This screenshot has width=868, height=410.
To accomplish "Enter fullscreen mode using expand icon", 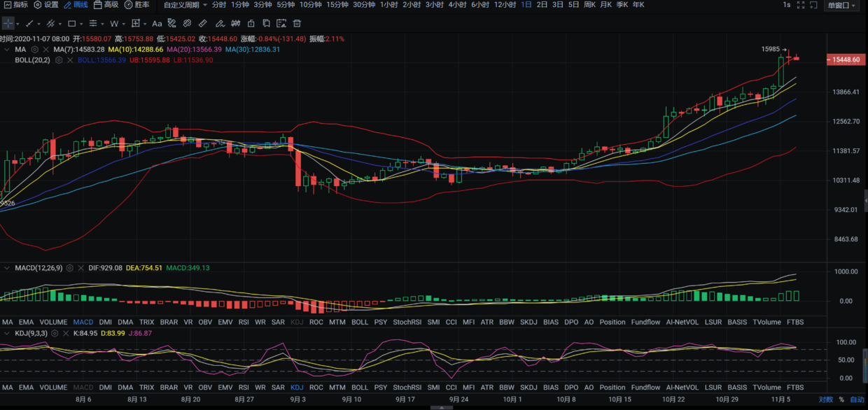I will (811, 5).
